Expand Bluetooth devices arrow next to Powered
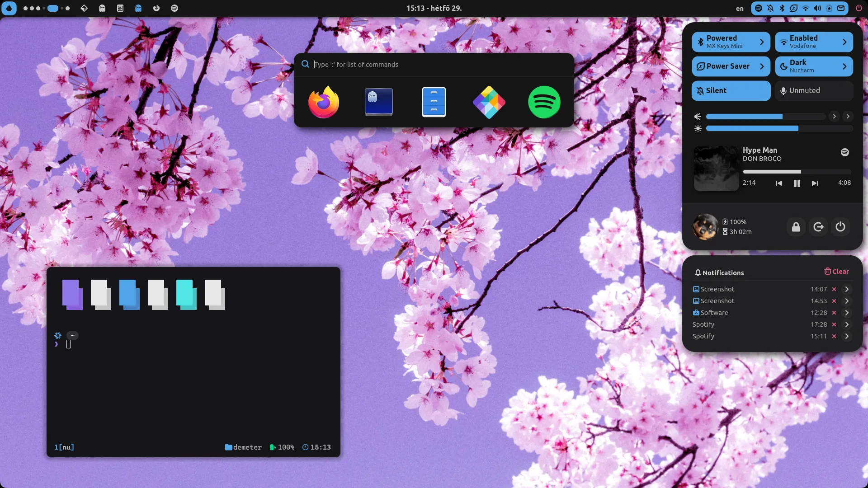 pos(762,42)
